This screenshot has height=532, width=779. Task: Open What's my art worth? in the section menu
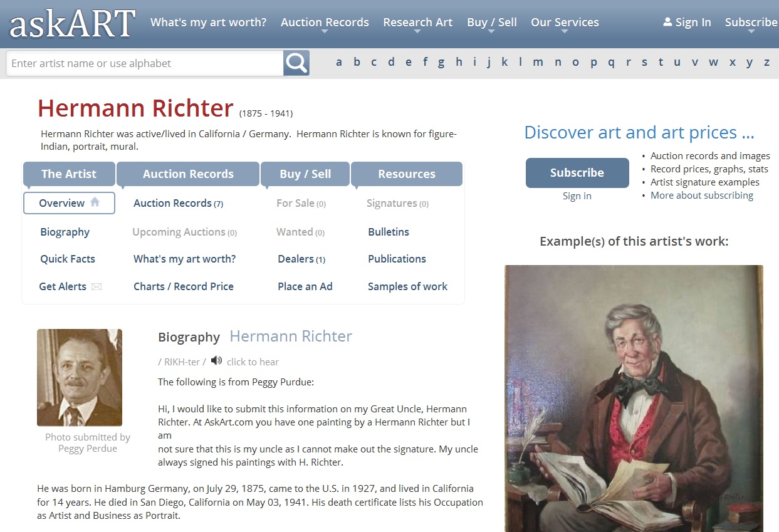[184, 259]
